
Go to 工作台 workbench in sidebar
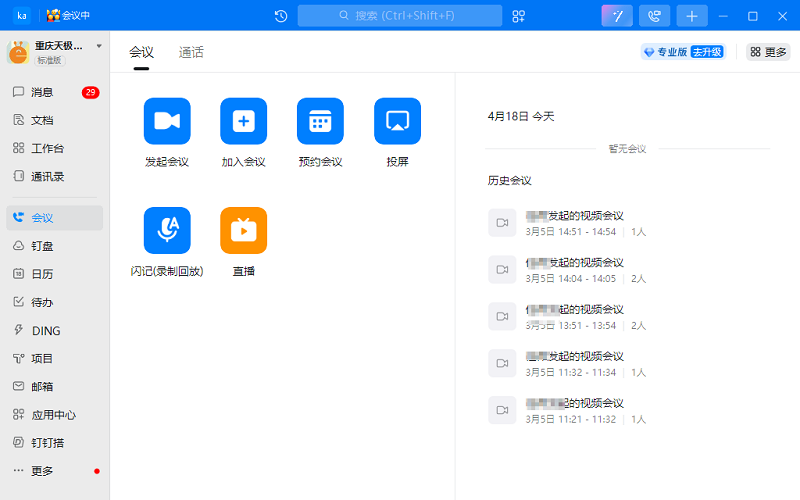(55, 148)
